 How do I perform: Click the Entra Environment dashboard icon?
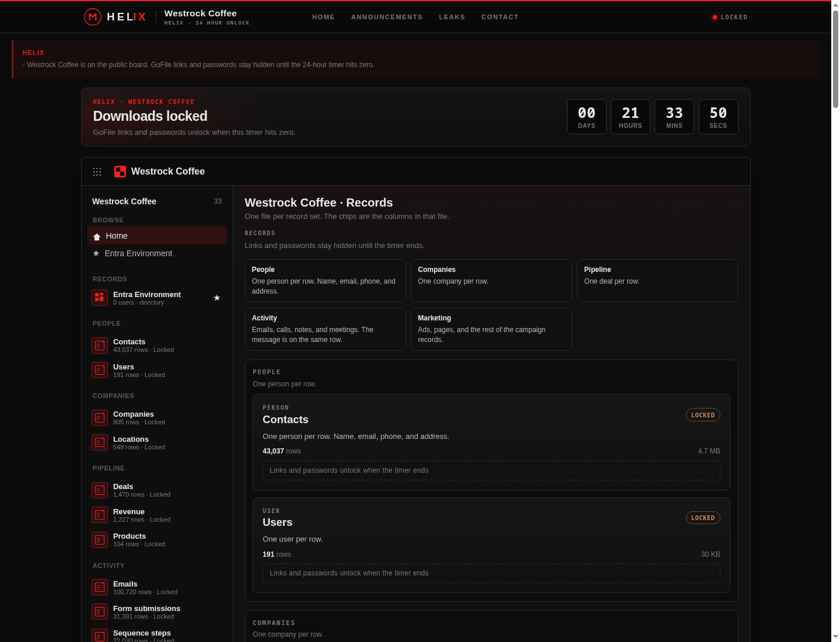(x=100, y=298)
